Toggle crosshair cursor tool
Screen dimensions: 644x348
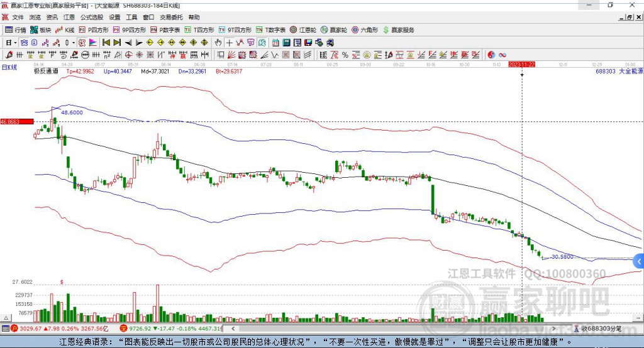click(229, 43)
